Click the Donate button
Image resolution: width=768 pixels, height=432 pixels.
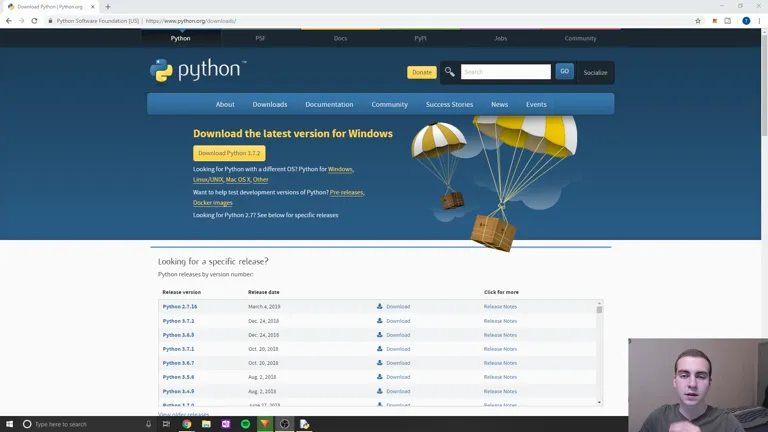(422, 72)
